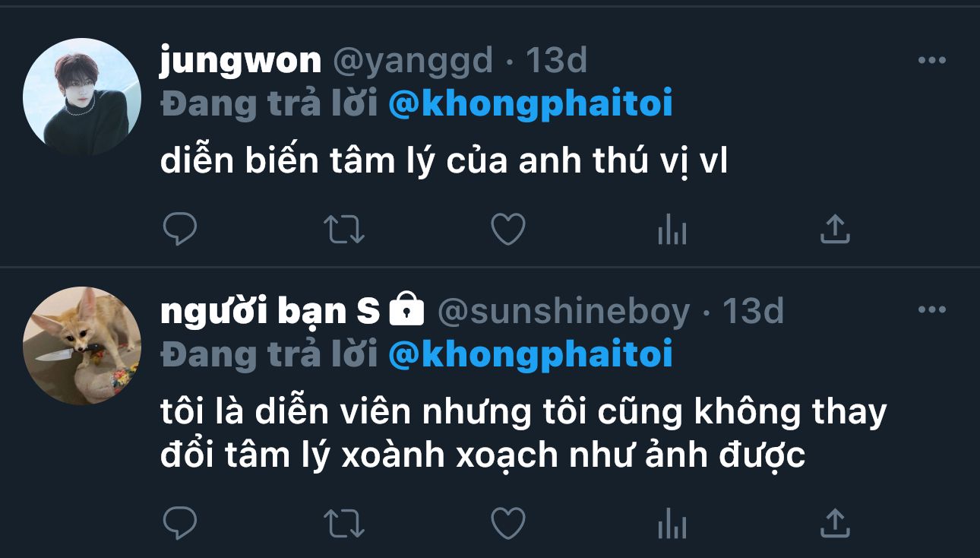Viewport: 980px width, 558px height.
Task: Open the jungwon display name
Action: coord(241,62)
